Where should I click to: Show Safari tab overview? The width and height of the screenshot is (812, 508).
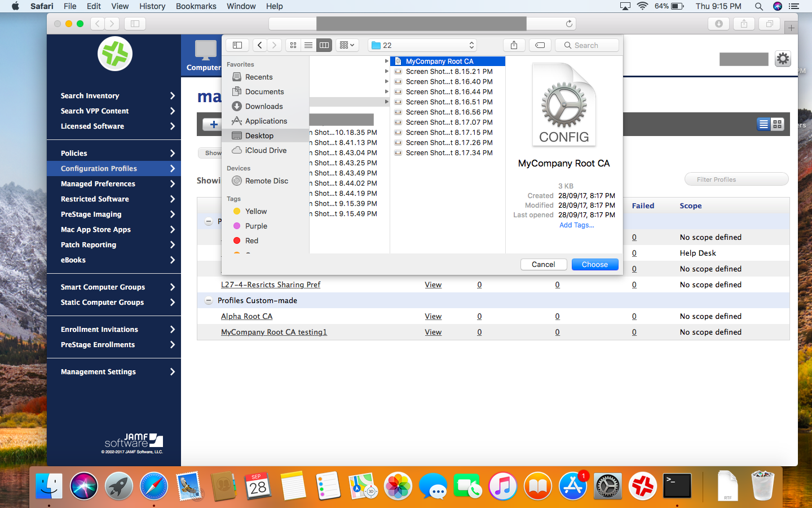click(x=769, y=24)
